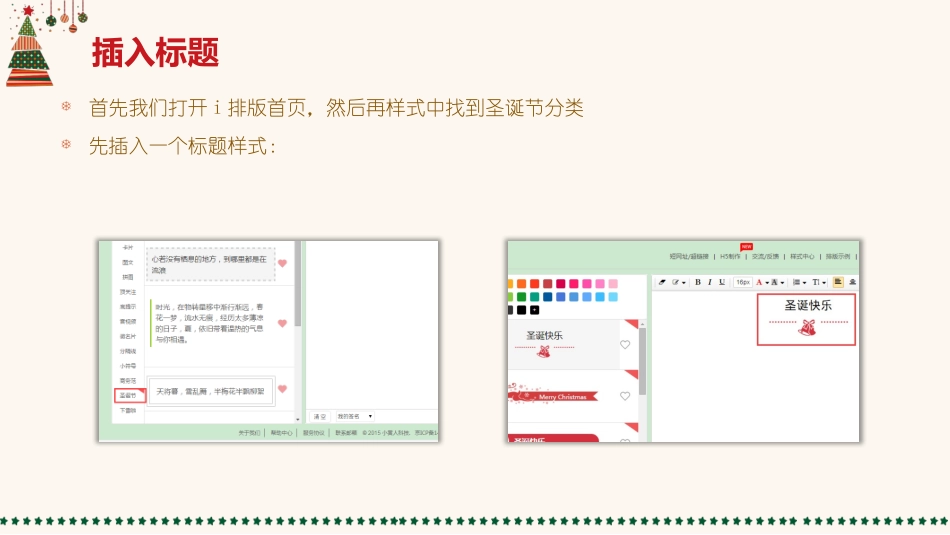Select the 分隔线 category in sidebar
Image resolution: width=950 pixels, height=535 pixels.
128,351
